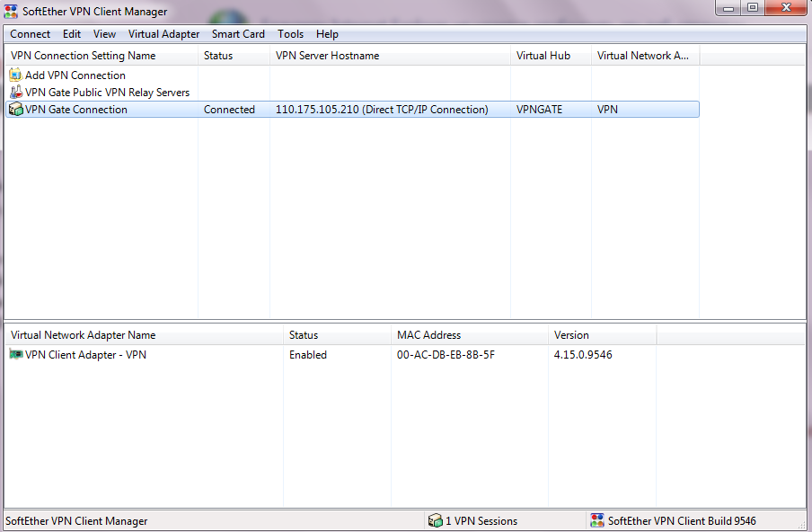Click the 110.175.105.210 server hostname cell

click(x=382, y=110)
